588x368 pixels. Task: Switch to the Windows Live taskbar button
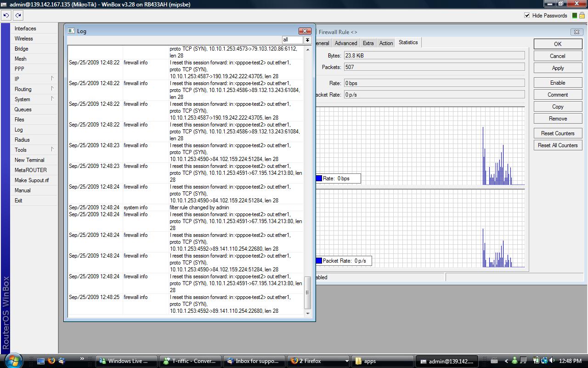[126, 361]
